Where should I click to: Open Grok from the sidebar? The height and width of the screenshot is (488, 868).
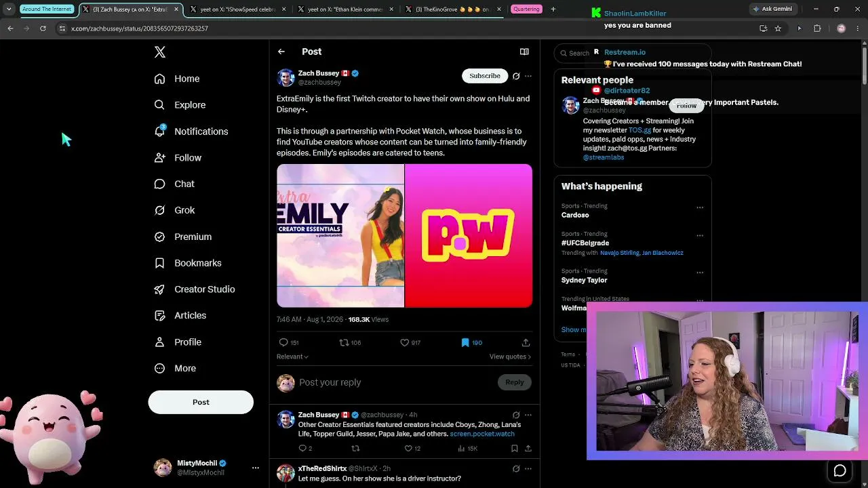coord(175,210)
